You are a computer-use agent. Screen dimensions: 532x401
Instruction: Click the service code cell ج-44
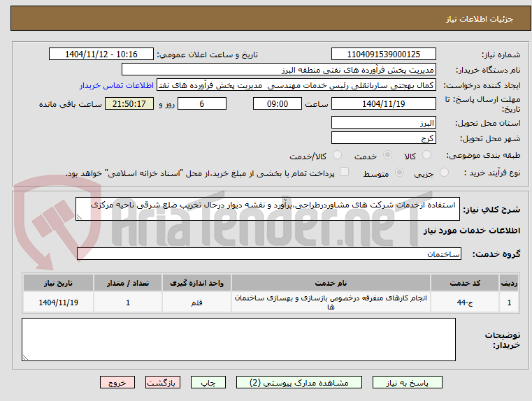click(x=465, y=302)
